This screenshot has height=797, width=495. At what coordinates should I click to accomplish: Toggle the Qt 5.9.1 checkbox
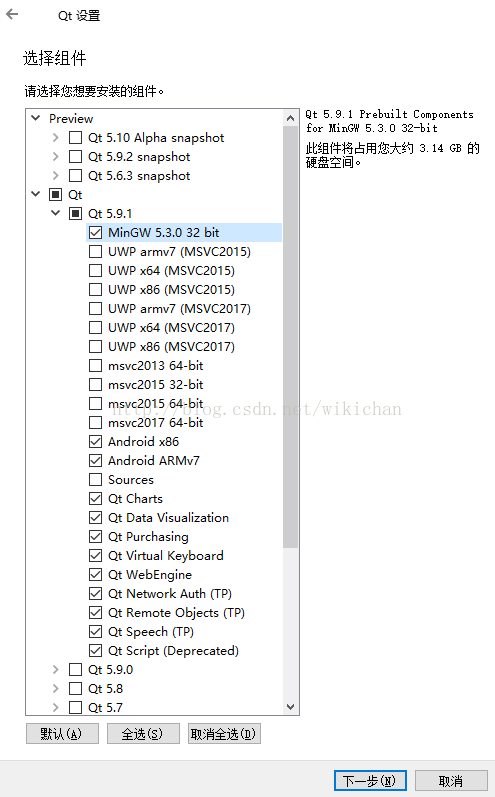pyautogui.click(x=75, y=213)
